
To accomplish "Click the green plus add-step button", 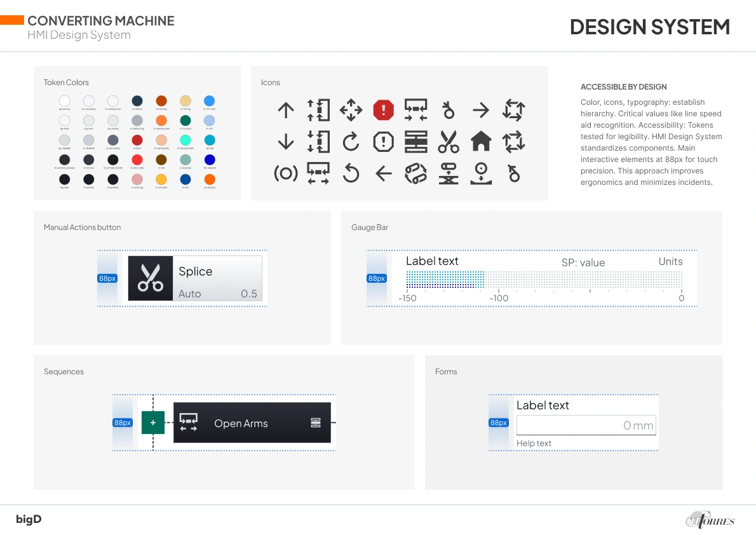I will 152,423.
